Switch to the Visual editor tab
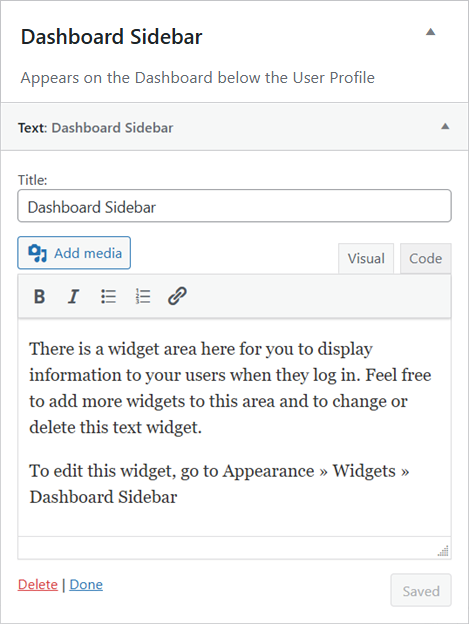Viewport: 469px width, 624px height. click(x=366, y=259)
